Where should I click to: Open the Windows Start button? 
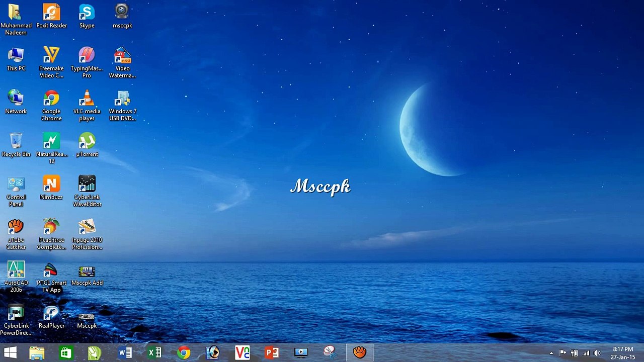pyautogui.click(x=10, y=352)
